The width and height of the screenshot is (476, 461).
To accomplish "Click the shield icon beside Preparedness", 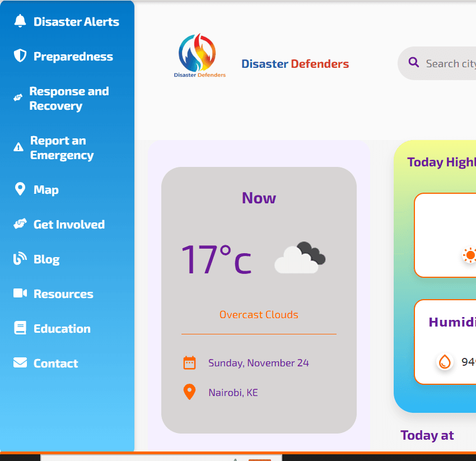I will coord(20,56).
